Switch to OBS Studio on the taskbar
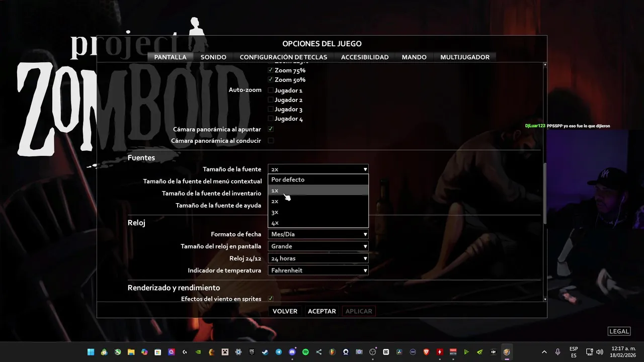644x362 pixels. click(x=372, y=352)
